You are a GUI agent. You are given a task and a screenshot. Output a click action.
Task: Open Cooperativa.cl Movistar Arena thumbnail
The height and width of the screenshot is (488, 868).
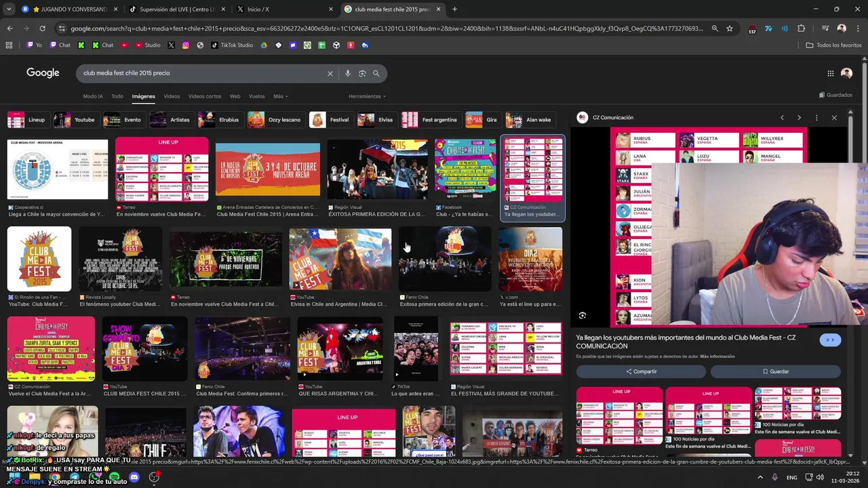58,169
